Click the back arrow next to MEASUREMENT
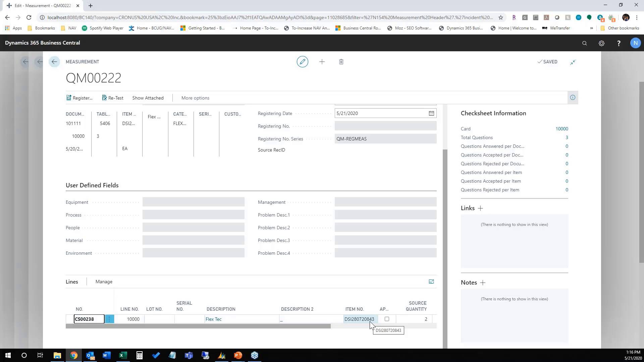644x362 pixels. pyautogui.click(x=54, y=62)
